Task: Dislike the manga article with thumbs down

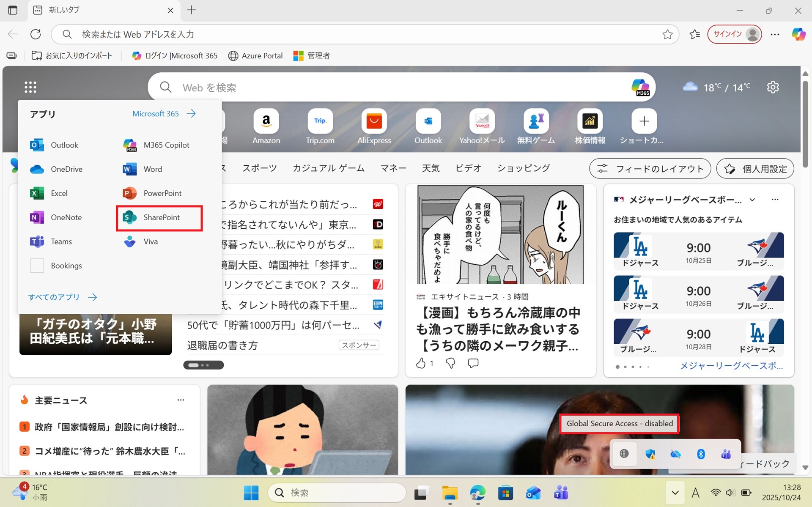Action: click(450, 363)
